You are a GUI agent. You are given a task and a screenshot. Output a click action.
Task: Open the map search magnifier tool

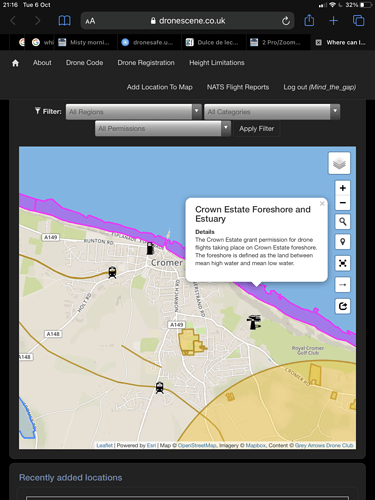(342, 222)
